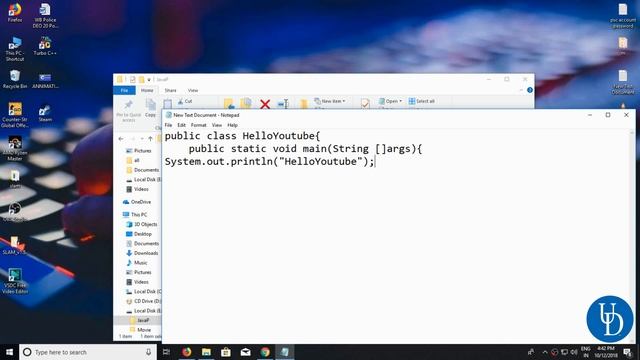Screen dimensions: 640x360
Task: Select This PC in Explorer navigation pane
Action: point(135,215)
